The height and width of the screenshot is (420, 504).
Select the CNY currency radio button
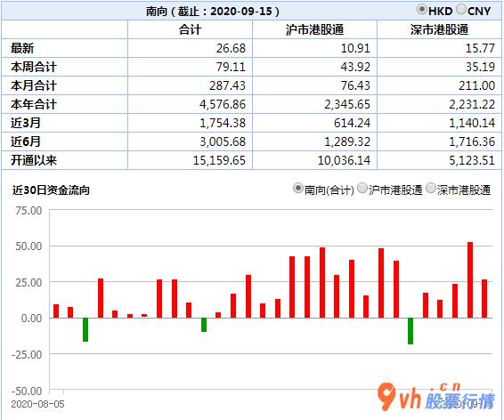point(461,9)
